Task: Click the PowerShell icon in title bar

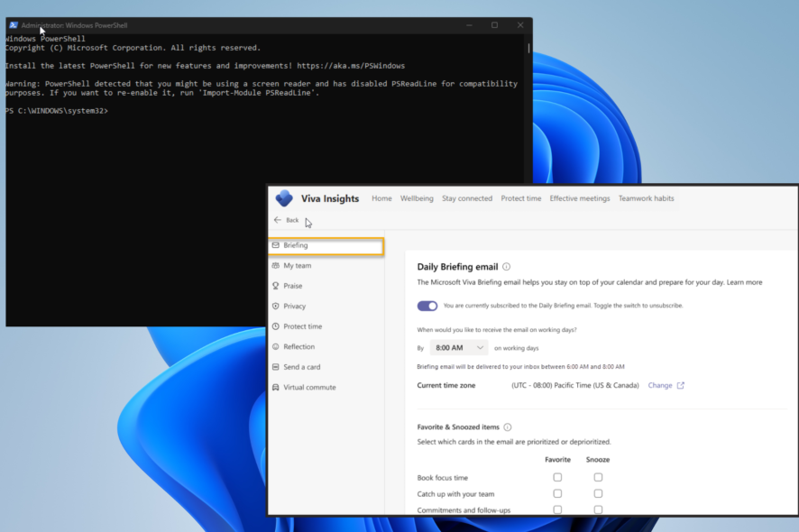Action: coord(14,25)
